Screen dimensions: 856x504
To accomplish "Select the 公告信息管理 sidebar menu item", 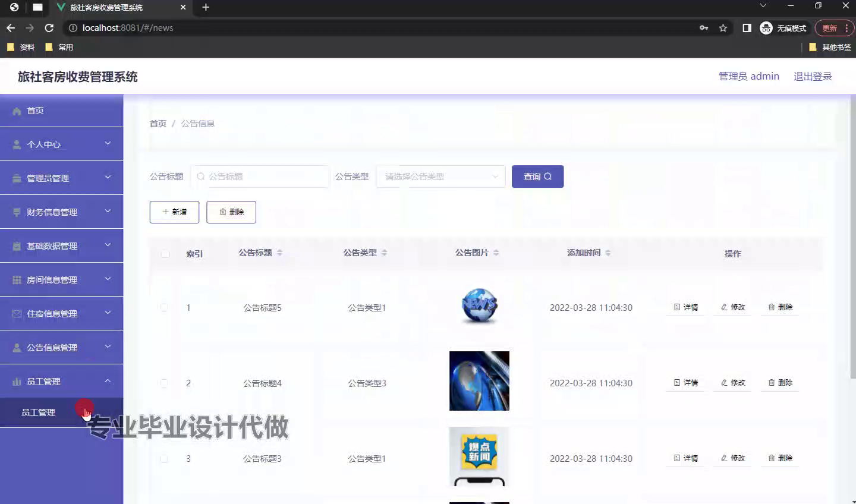I will coord(51,347).
